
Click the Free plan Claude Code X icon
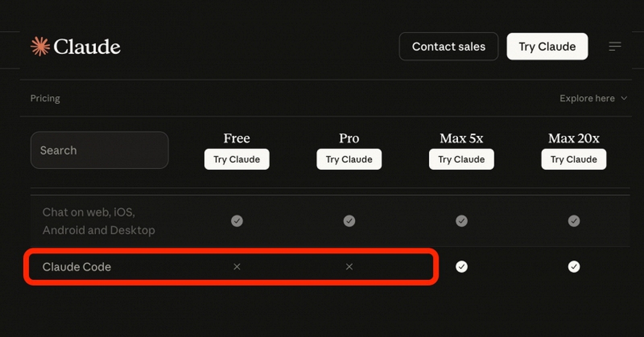[x=237, y=267]
